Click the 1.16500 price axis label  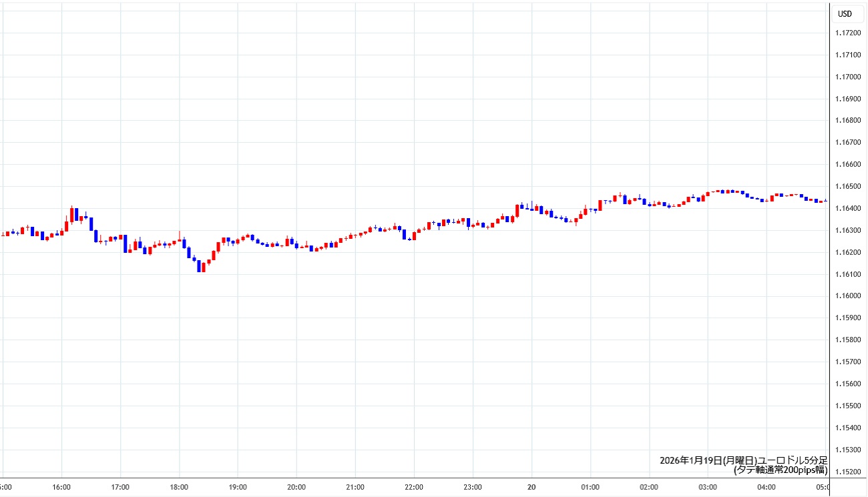click(x=849, y=186)
